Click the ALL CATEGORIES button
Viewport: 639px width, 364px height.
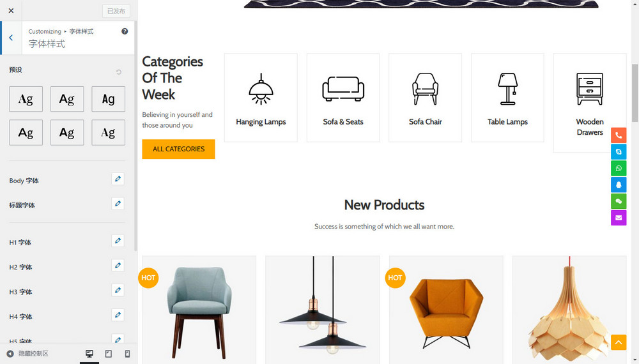pyautogui.click(x=178, y=149)
